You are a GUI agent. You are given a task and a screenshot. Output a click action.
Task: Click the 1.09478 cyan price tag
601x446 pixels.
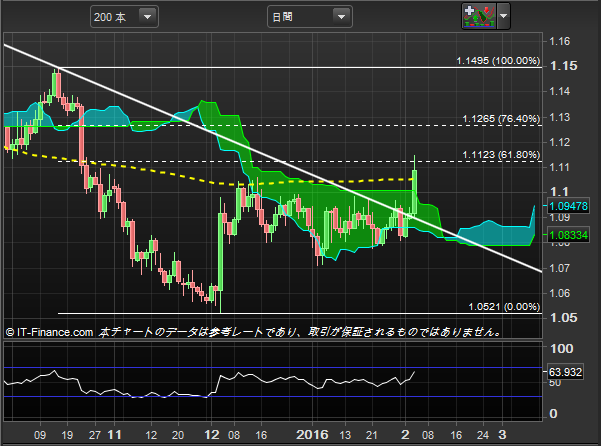568,206
